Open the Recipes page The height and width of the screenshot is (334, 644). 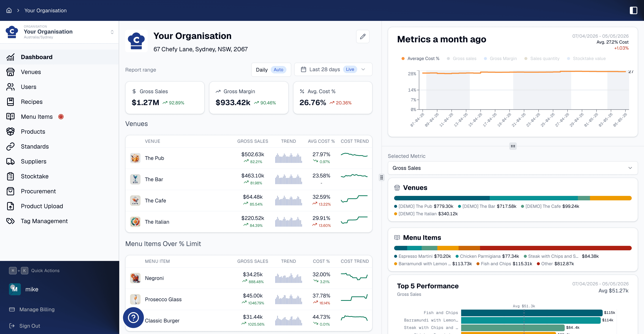point(59,102)
